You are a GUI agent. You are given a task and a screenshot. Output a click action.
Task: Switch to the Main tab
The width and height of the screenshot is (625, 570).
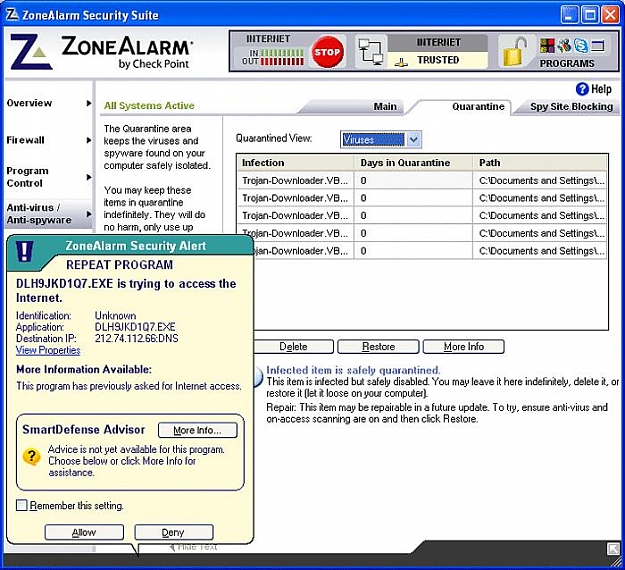[x=385, y=106]
